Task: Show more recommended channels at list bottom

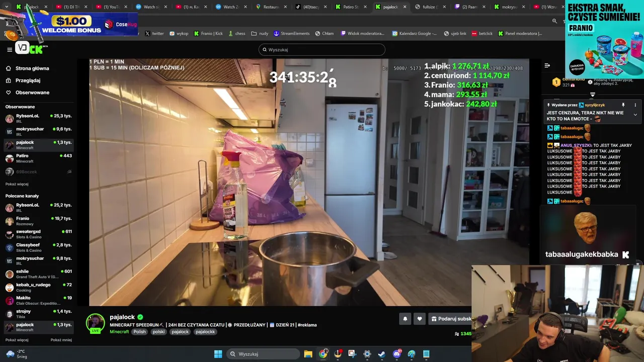Action: (17, 340)
